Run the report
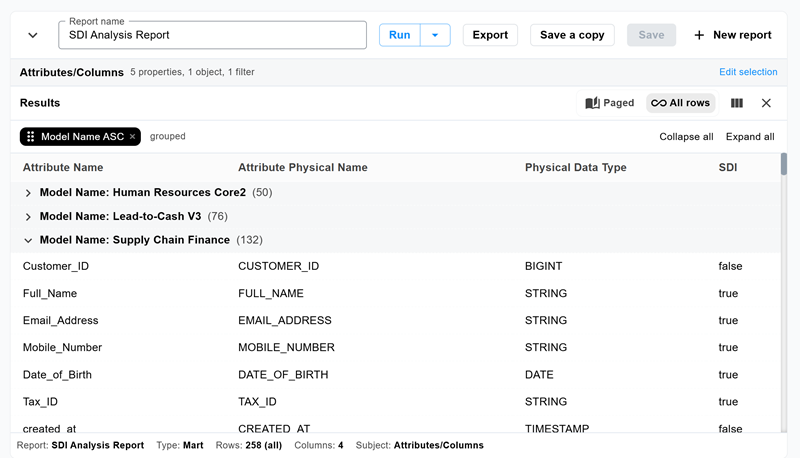The height and width of the screenshot is (458, 800). 399,35
